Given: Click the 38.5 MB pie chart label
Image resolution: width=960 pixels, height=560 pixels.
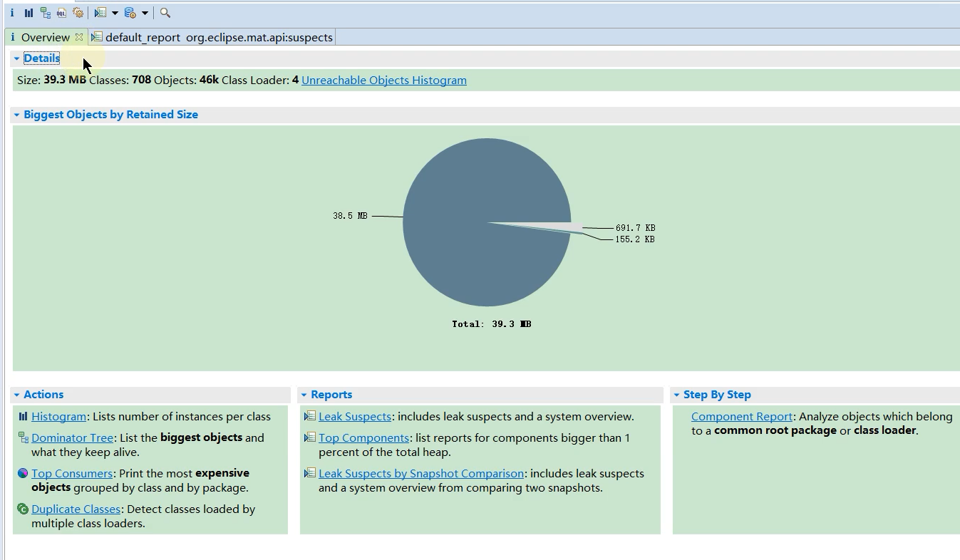Looking at the screenshot, I should click(350, 215).
